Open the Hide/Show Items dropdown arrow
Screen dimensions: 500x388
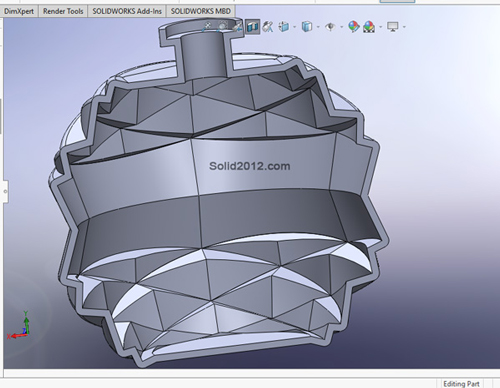[x=341, y=27]
